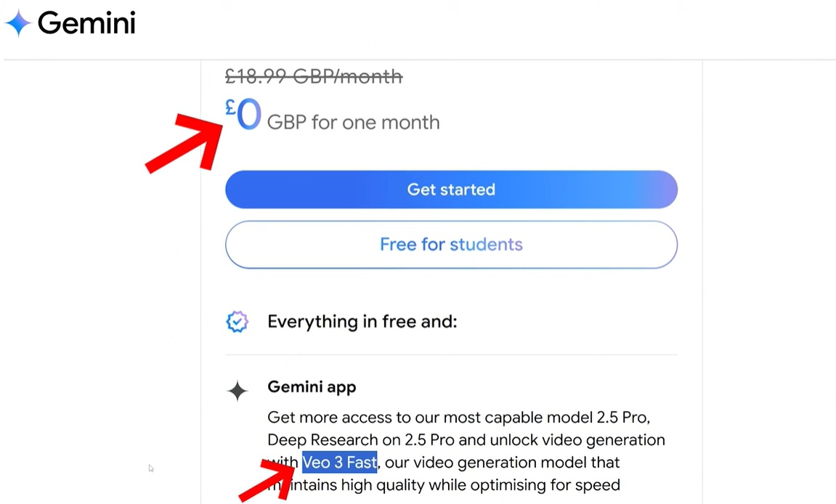The image size is (836, 504).
Task: Click the large blue 0 price digit
Action: click(x=249, y=116)
